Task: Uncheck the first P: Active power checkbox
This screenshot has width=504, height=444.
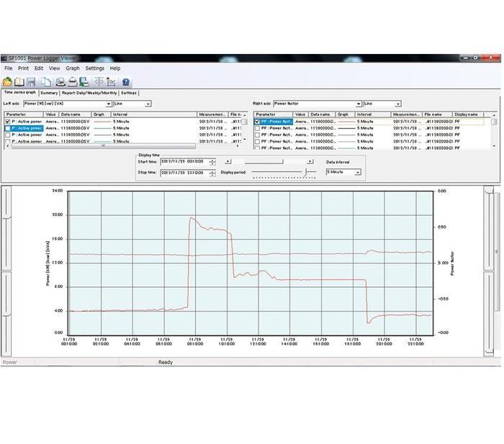Action: pos(8,122)
